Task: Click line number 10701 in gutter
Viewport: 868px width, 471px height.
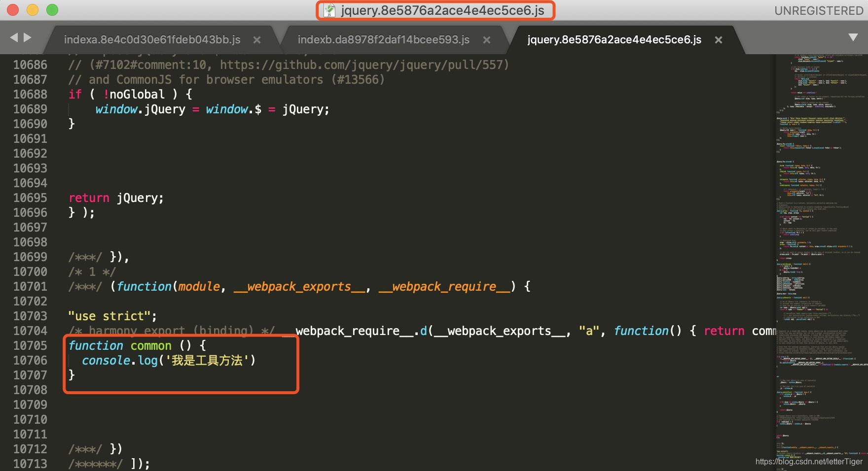Action: click(x=30, y=286)
